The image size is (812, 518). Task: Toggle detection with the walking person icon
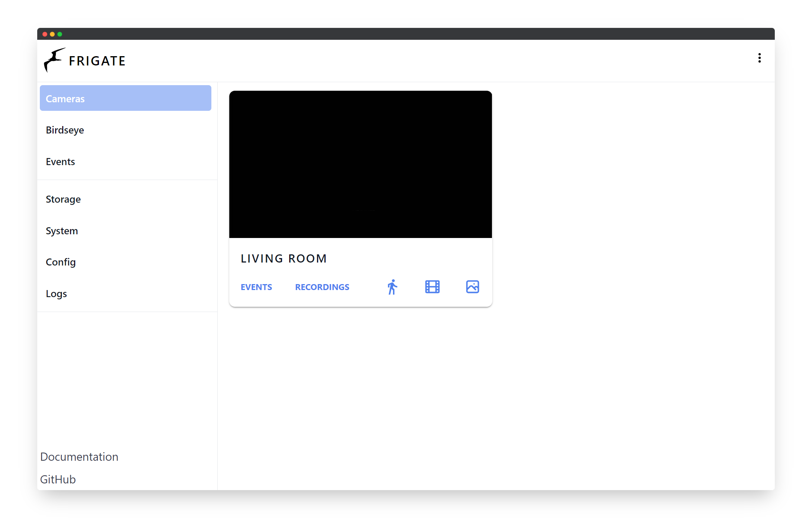coord(392,287)
